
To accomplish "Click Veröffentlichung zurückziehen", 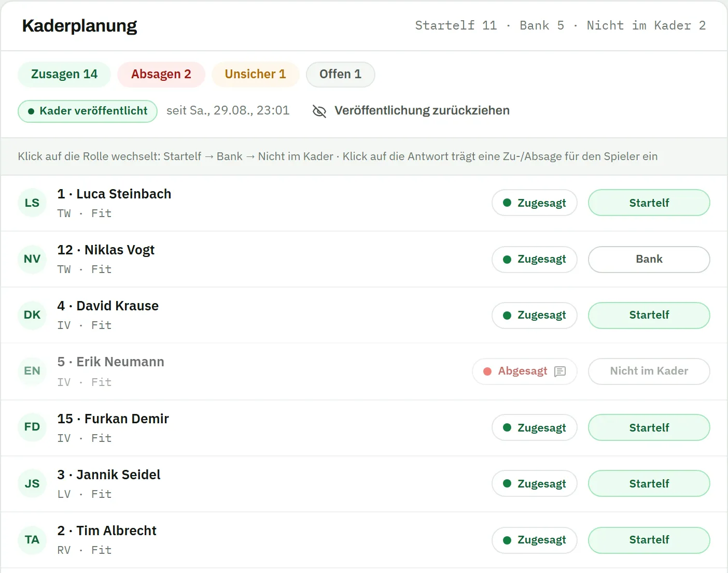I will 411,111.
